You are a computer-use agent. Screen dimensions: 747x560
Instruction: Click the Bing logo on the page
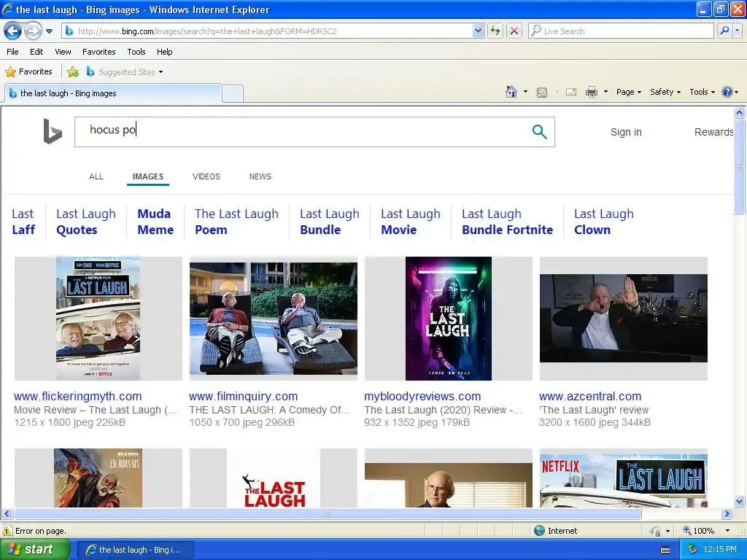click(53, 131)
